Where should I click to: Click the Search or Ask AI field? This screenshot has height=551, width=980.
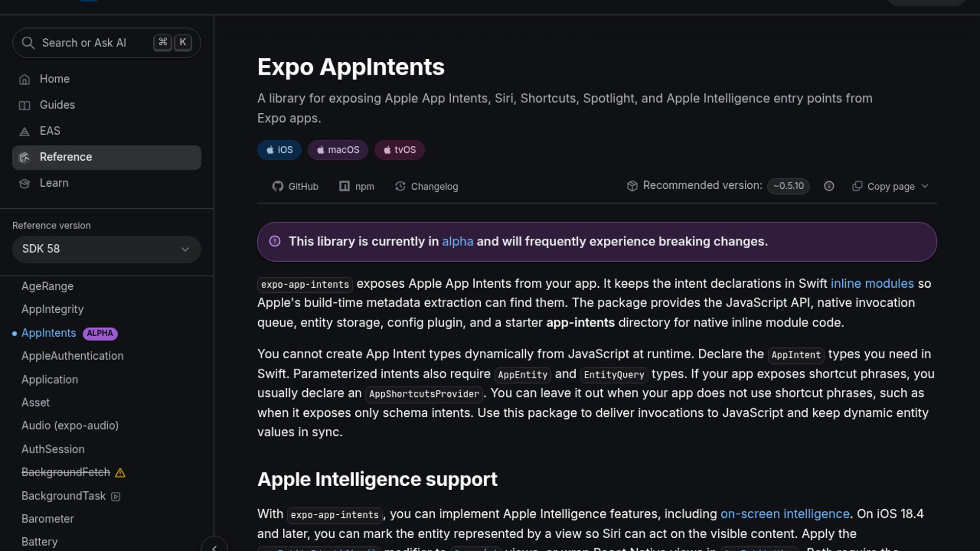(107, 43)
